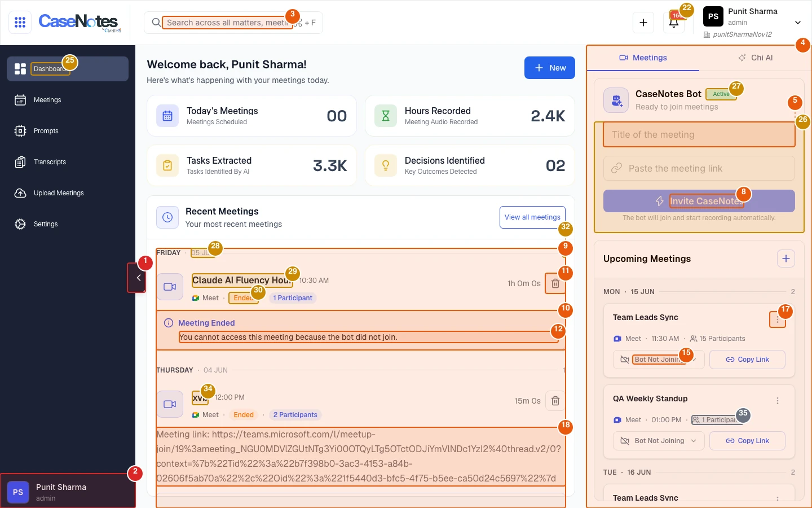Add an upcoming meeting with the plus icon
Screen dimensions: 812x508
coord(786,259)
